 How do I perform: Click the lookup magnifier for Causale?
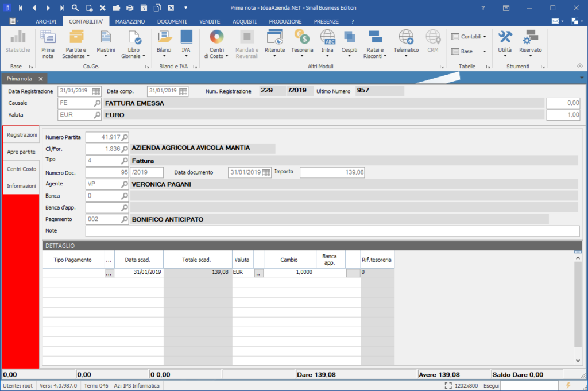pos(97,103)
